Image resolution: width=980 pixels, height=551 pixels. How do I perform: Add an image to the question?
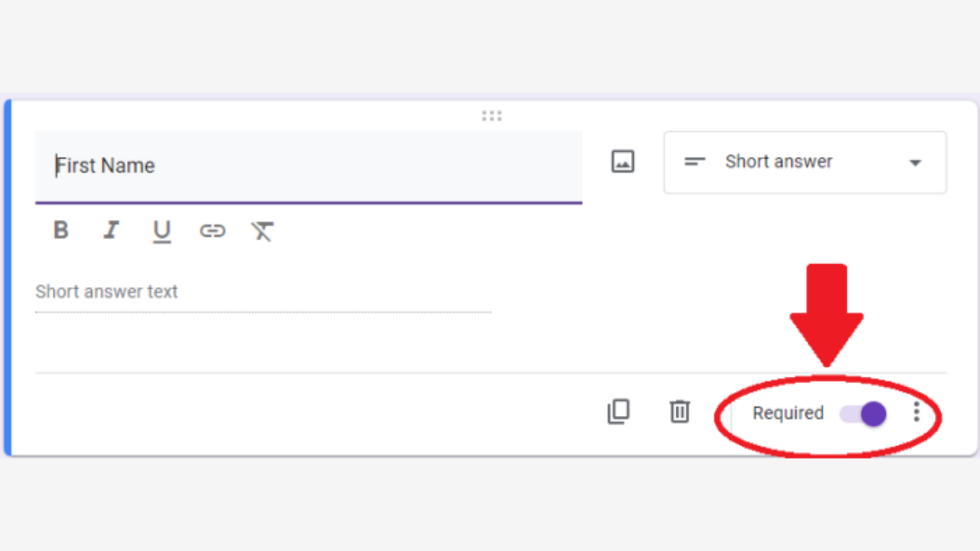tap(623, 162)
